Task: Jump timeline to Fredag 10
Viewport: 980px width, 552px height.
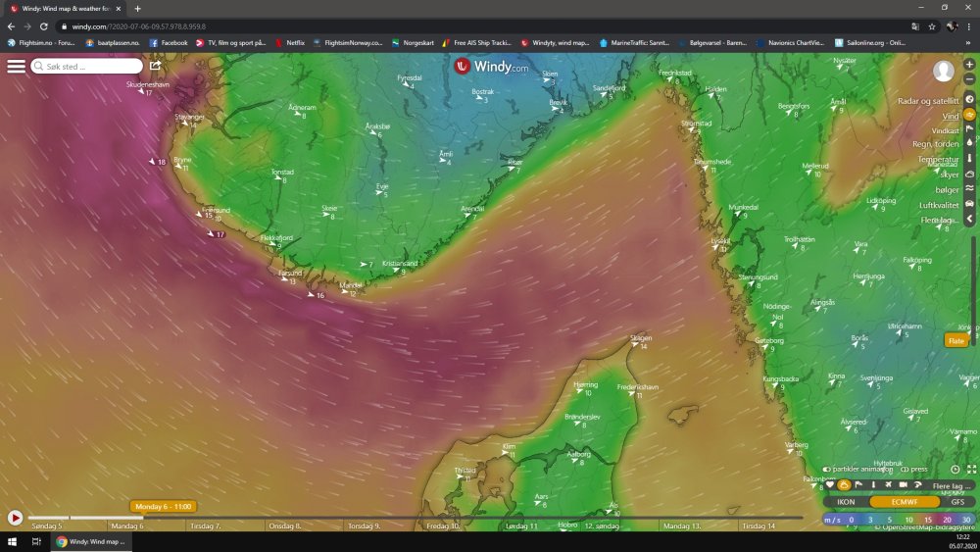Action: pos(443,526)
